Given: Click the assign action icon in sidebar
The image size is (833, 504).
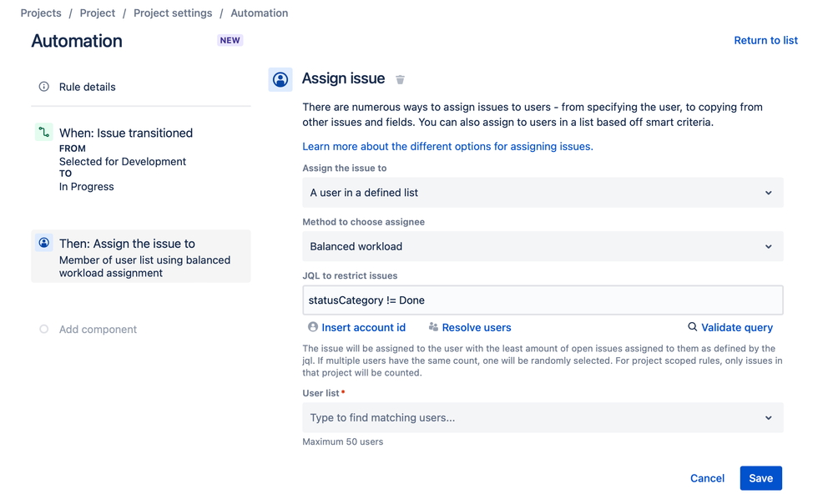Looking at the screenshot, I should [44, 244].
